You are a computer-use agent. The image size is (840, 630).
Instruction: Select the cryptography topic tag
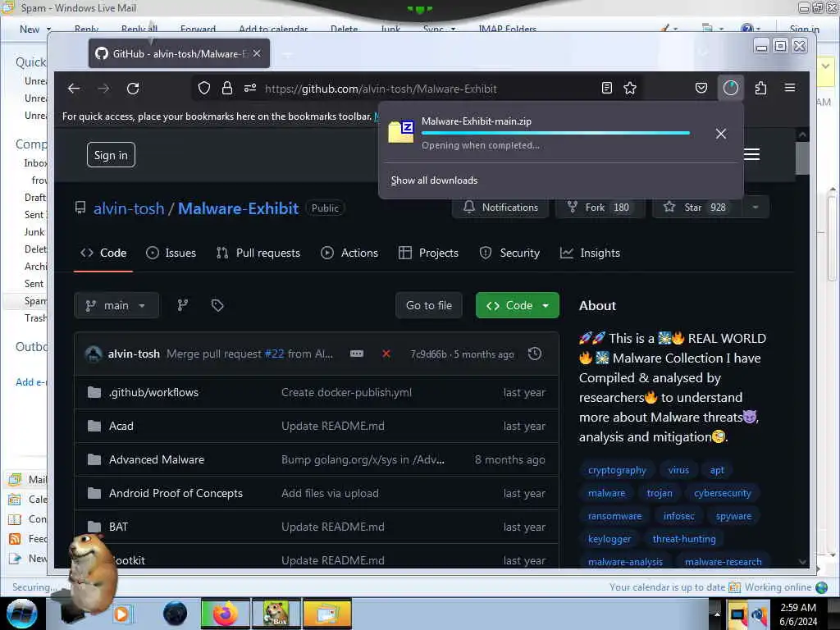point(617,470)
